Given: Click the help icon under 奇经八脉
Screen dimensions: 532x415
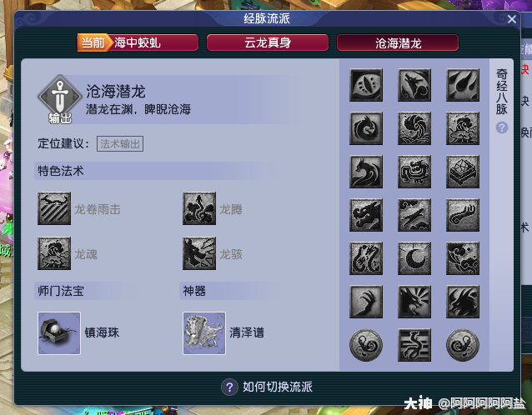Looking at the screenshot, I should (502, 127).
